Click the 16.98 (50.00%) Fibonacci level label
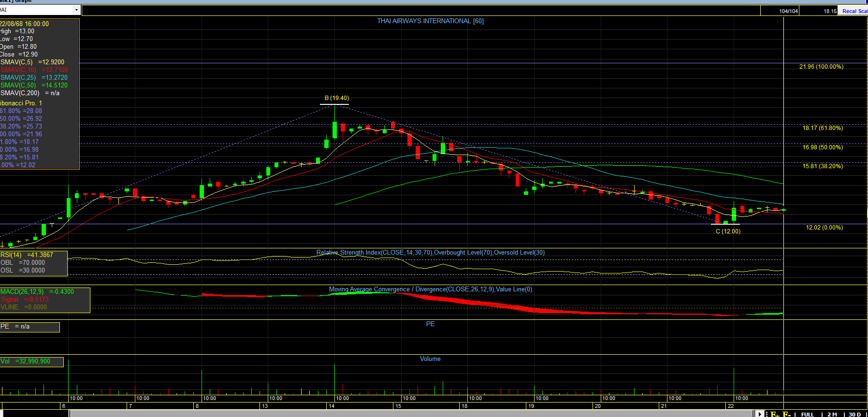868x417 pixels. coord(823,147)
